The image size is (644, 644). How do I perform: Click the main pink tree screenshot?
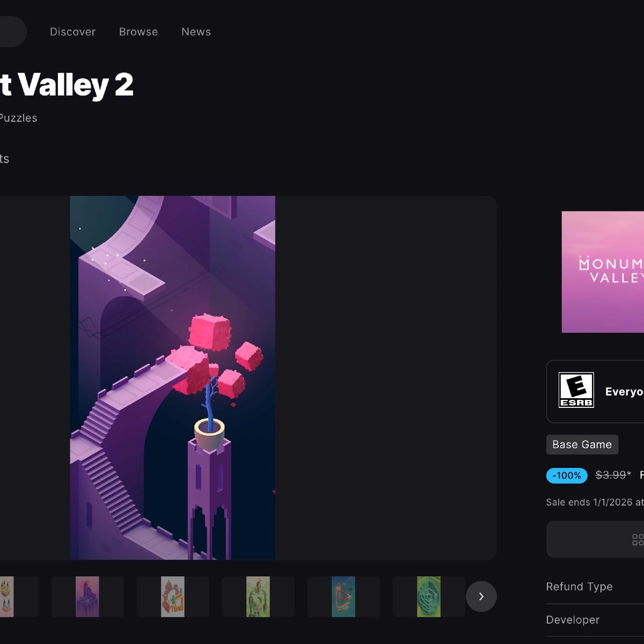click(x=173, y=378)
